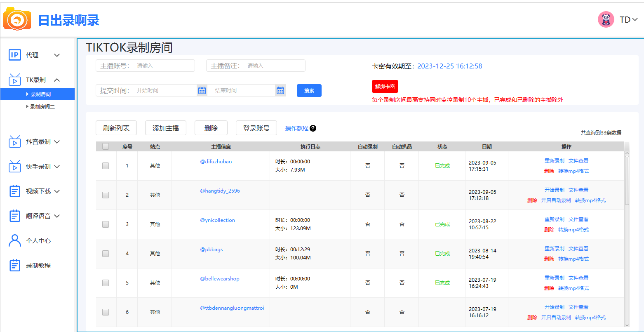
Task: Expand the 视频下载 menu chevron
Action: (57, 191)
